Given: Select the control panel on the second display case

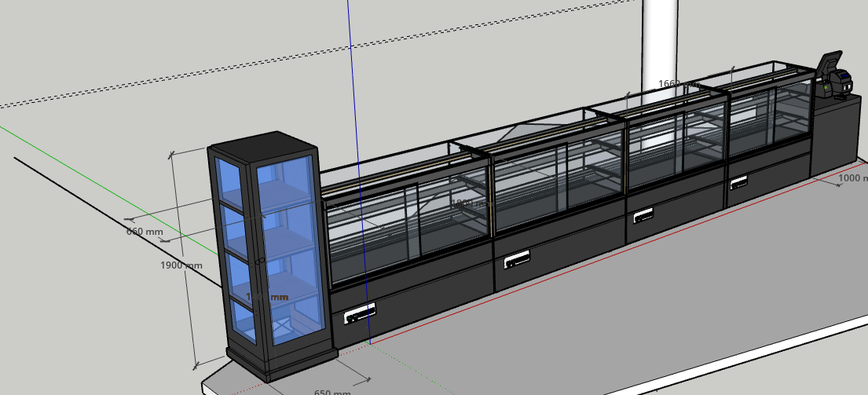Looking at the screenshot, I should (516, 259).
